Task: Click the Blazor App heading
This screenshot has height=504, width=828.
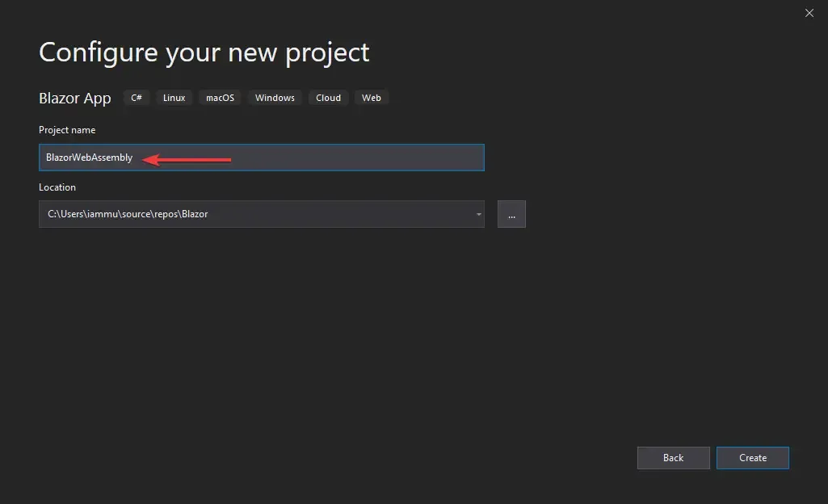Action: [x=74, y=98]
